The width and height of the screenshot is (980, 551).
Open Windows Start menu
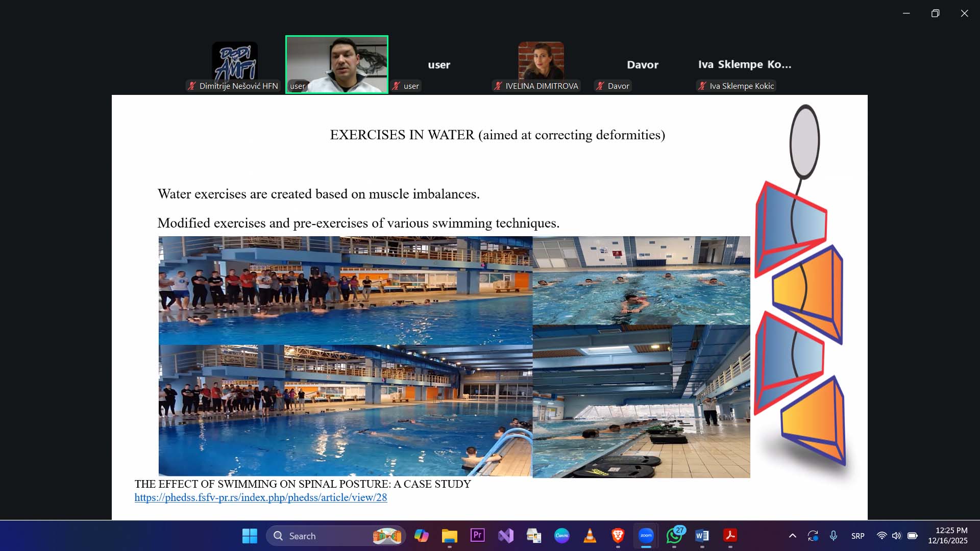250,536
